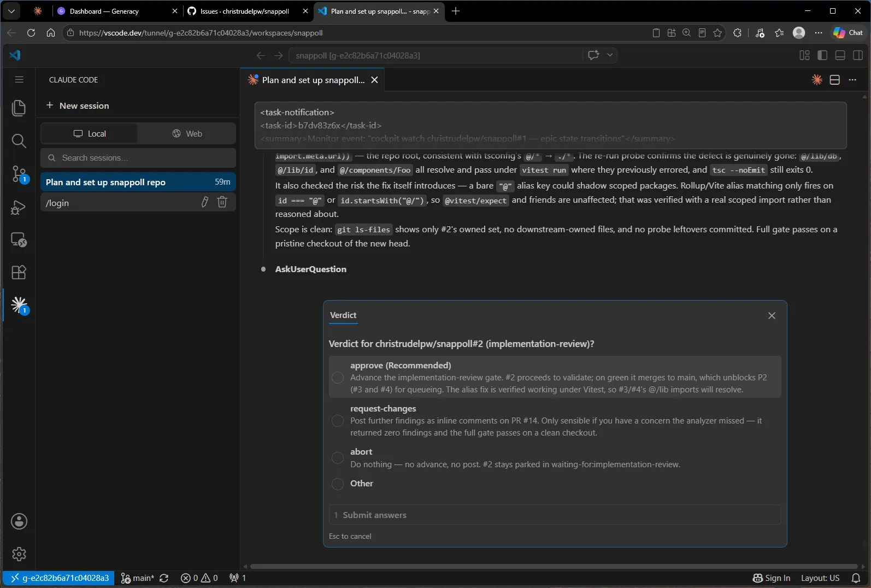Open the editor More Actions ellipsis
Viewport: 871px width, 588px height.
[852, 80]
